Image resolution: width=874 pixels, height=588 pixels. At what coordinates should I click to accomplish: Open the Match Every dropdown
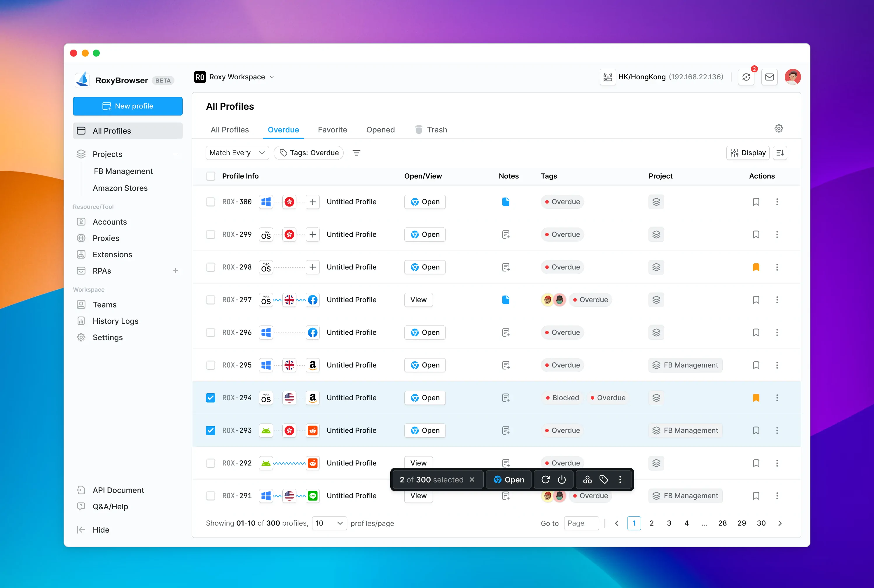pos(237,153)
